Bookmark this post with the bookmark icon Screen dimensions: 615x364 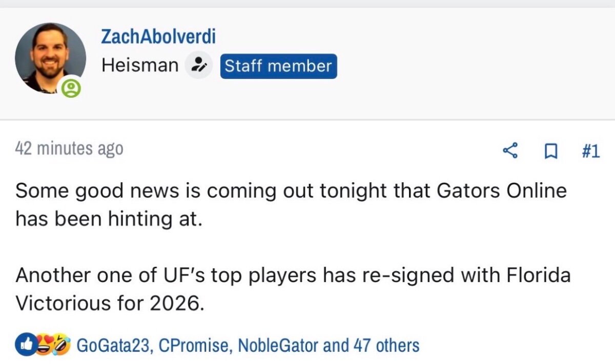coord(550,151)
